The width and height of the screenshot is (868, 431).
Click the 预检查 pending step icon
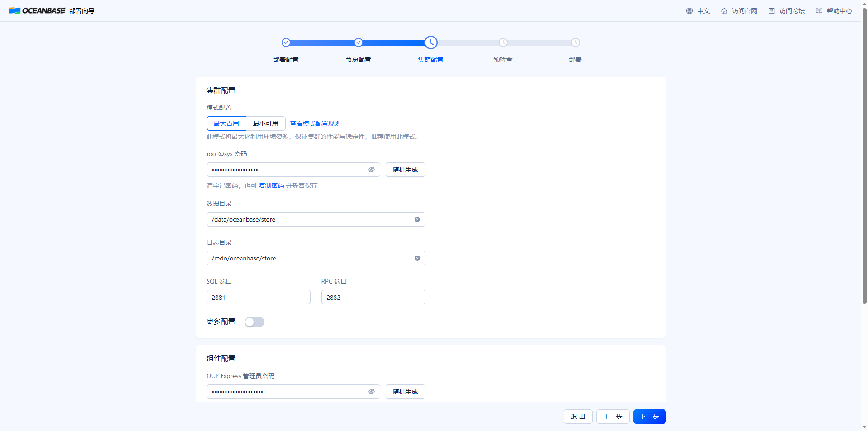click(x=503, y=43)
